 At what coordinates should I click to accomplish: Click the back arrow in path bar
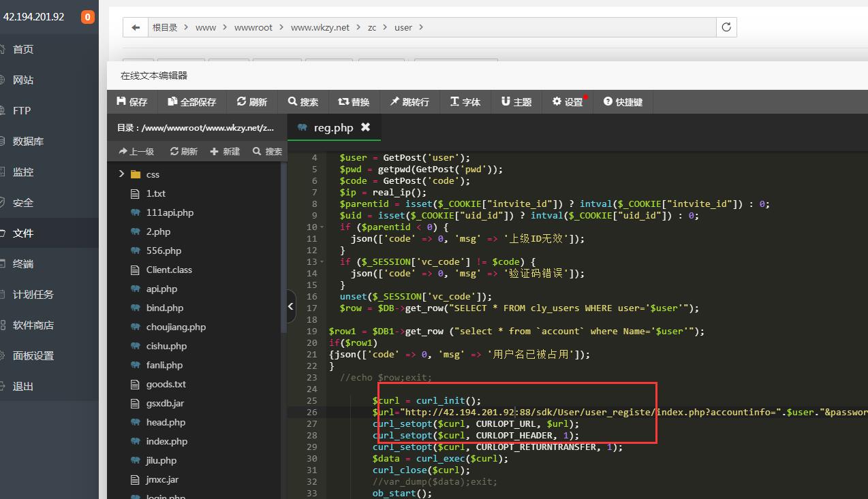(x=136, y=27)
